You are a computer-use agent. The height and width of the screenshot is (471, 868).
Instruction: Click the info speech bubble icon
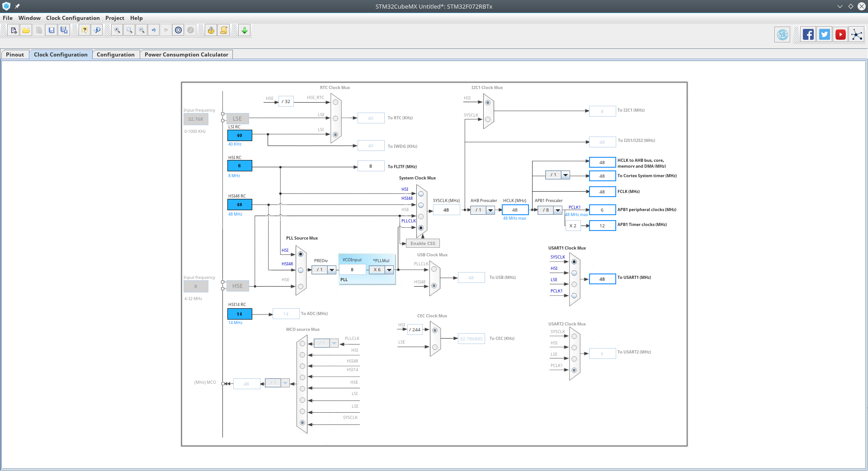(x=97, y=30)
